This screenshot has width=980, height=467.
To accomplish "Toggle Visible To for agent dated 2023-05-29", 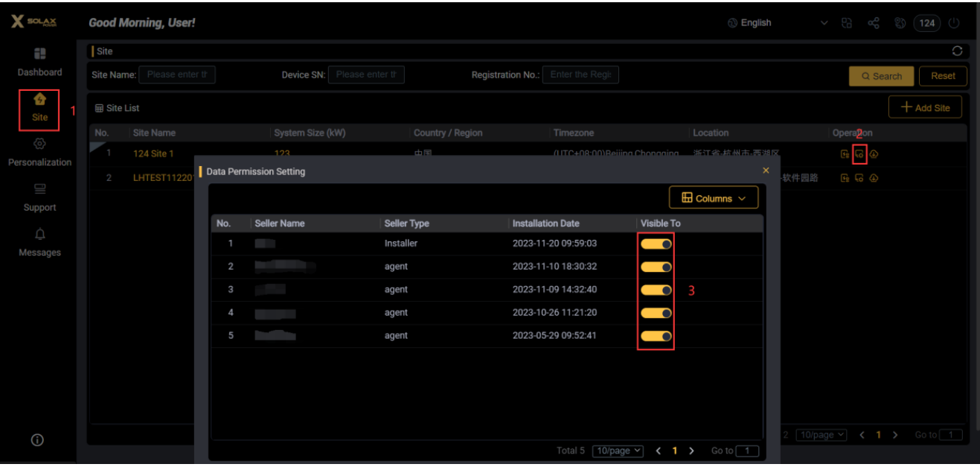I will pyautogui.click(x=656, y=336).
